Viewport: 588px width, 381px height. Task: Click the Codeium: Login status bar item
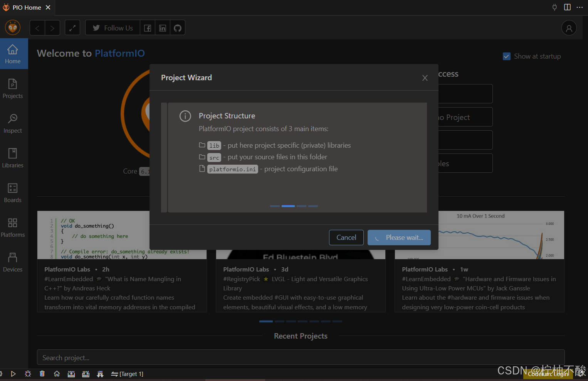click(x=548, y=374)
